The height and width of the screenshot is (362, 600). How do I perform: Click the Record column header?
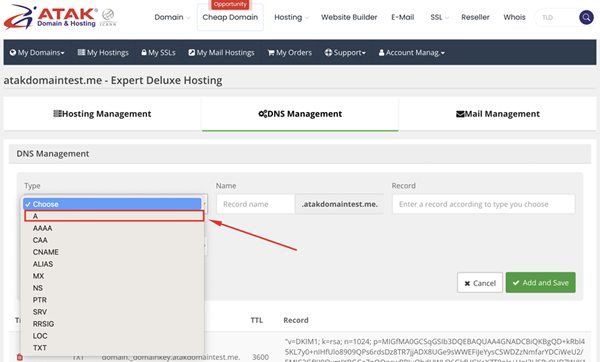pos(296,320)
